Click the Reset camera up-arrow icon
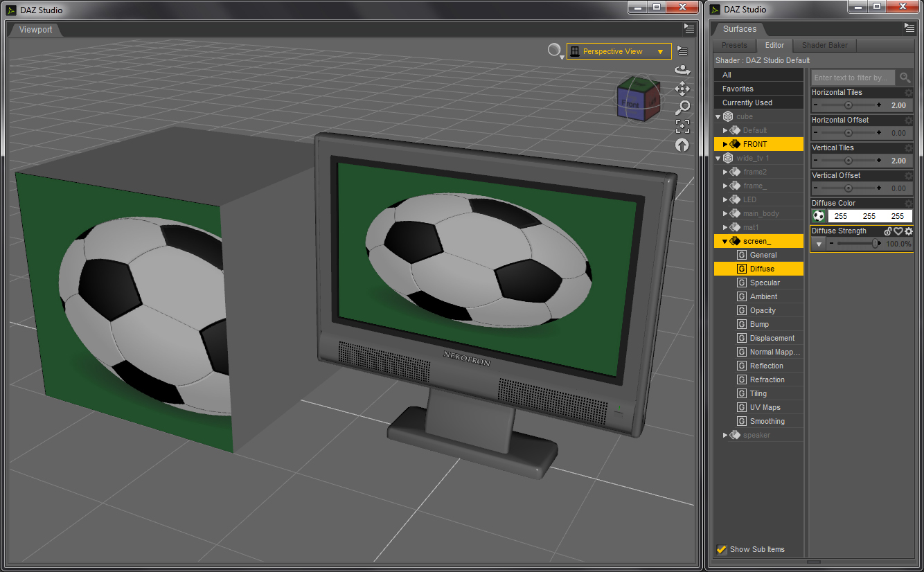This screenshot has height=572, width=924. (682, 145)
